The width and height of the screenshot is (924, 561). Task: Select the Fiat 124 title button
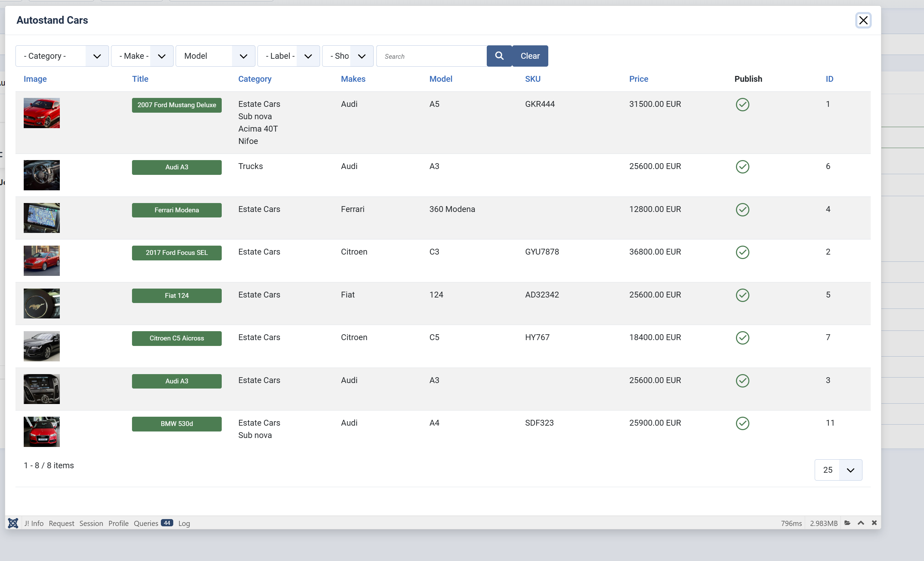pyautogui.click(x=177, y=295)
